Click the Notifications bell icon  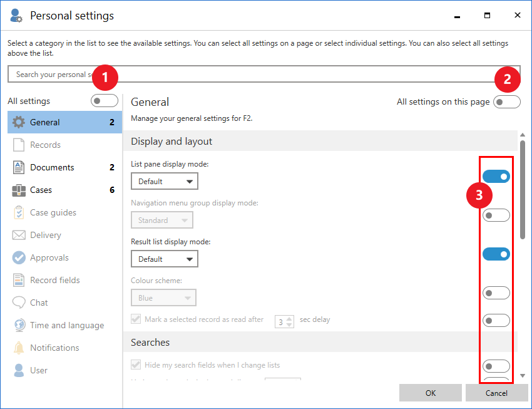pos(19,348)
